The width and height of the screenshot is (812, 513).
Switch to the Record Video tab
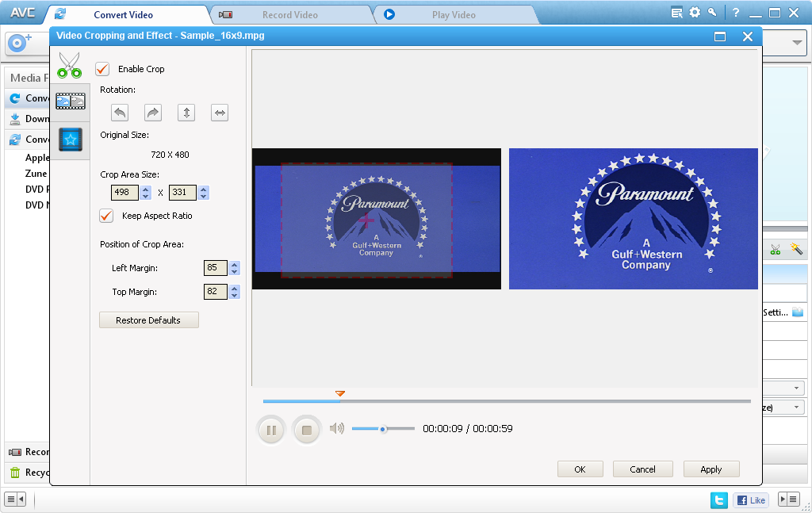(x=290, y=15)
